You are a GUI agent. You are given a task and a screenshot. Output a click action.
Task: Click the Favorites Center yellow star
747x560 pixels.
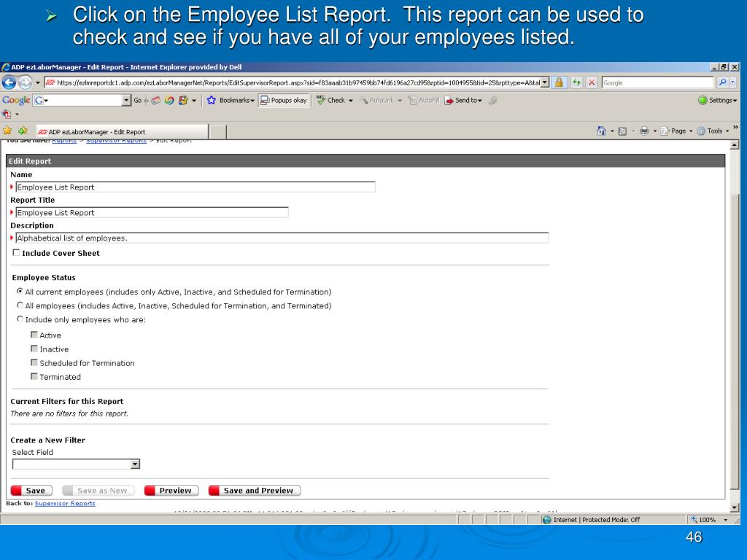[7, 131]
